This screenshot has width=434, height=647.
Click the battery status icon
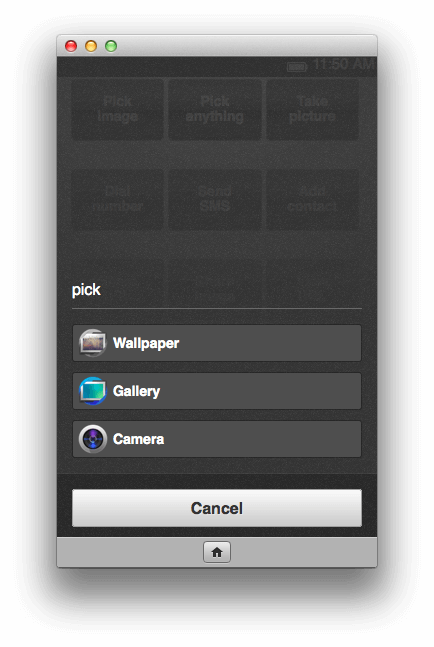click(x=297, y=66)
